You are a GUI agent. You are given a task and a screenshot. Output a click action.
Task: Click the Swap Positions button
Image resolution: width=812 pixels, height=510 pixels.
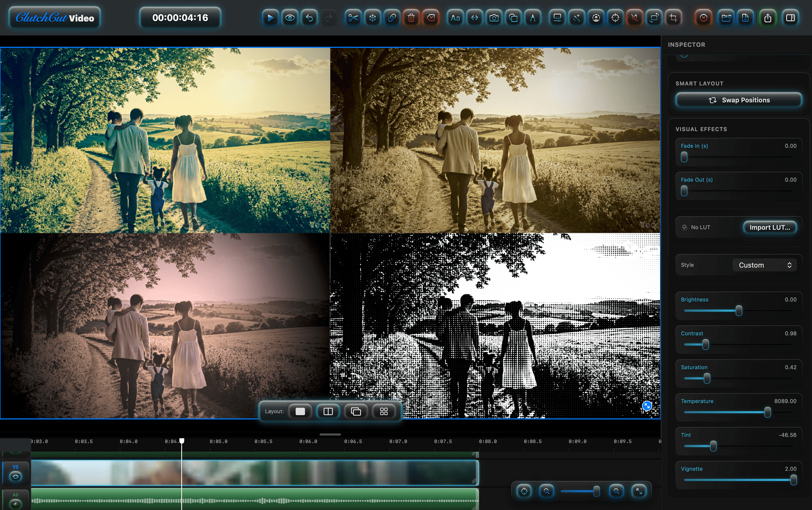[739, 100]
